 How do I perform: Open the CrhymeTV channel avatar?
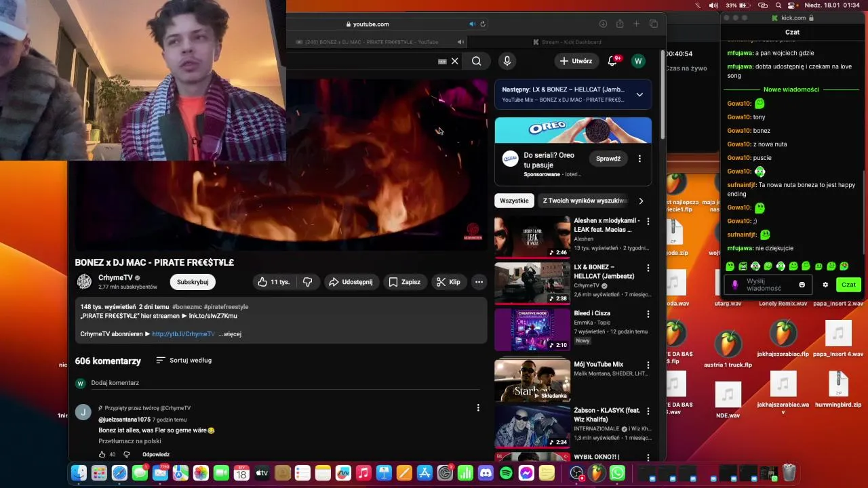84,282
